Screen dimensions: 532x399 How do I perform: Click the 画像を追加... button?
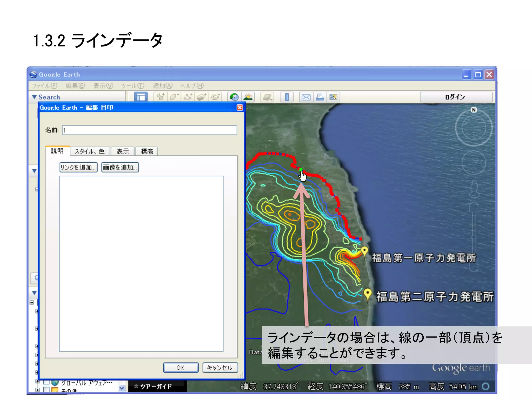[120, 167]
